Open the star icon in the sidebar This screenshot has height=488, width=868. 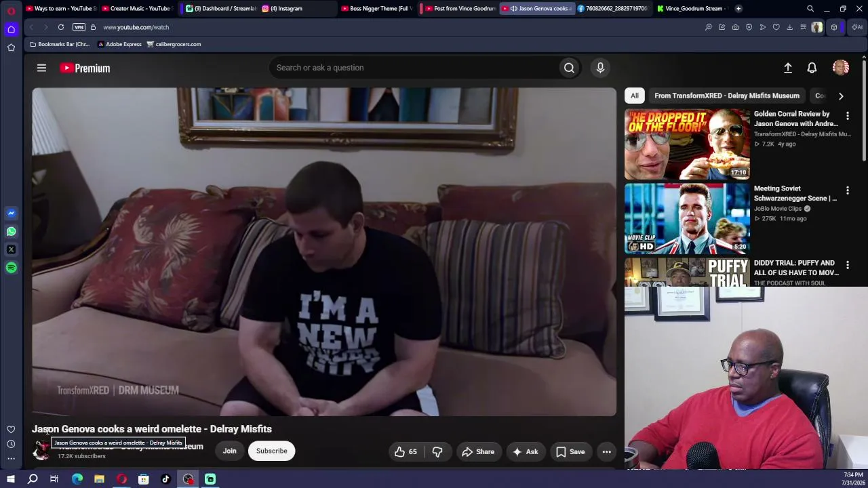pos(11,47)
